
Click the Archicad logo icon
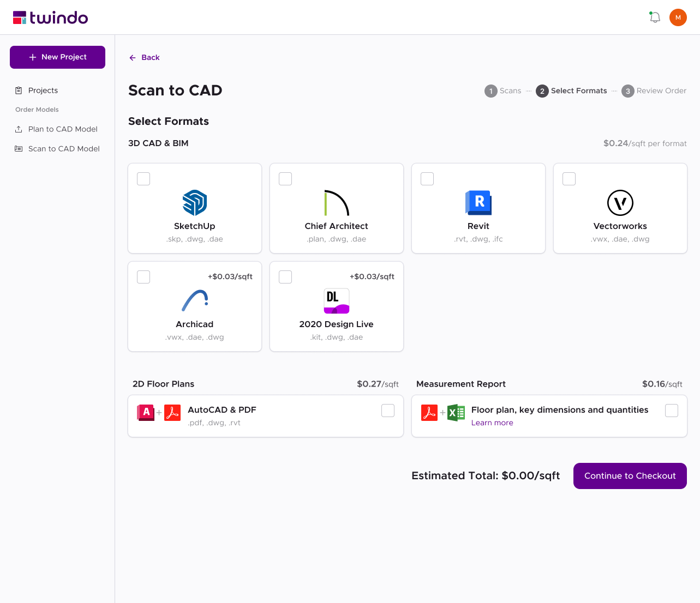pyautogui.click(x=195, y=300)
